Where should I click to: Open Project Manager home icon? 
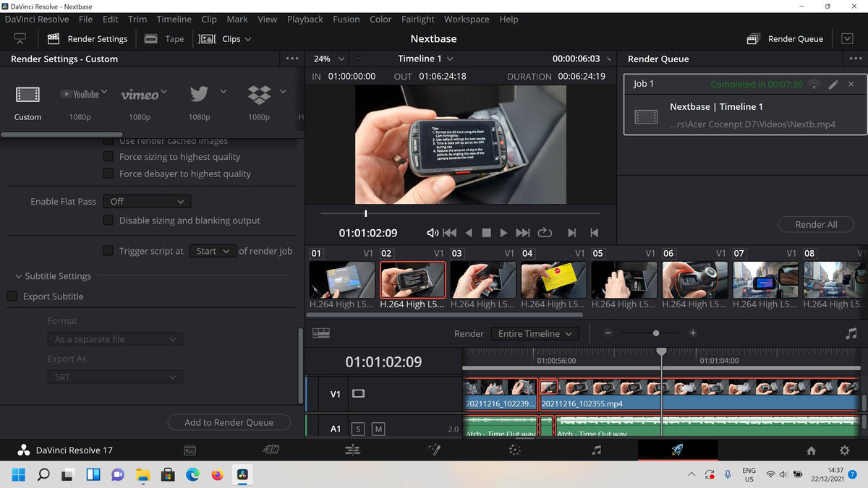coord(811,450)
